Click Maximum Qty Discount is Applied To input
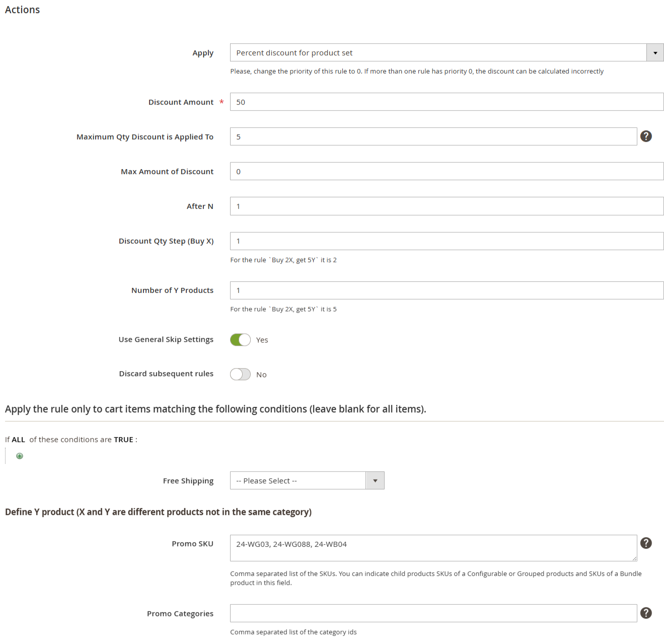The image size is (664, 644). [433, 136]
